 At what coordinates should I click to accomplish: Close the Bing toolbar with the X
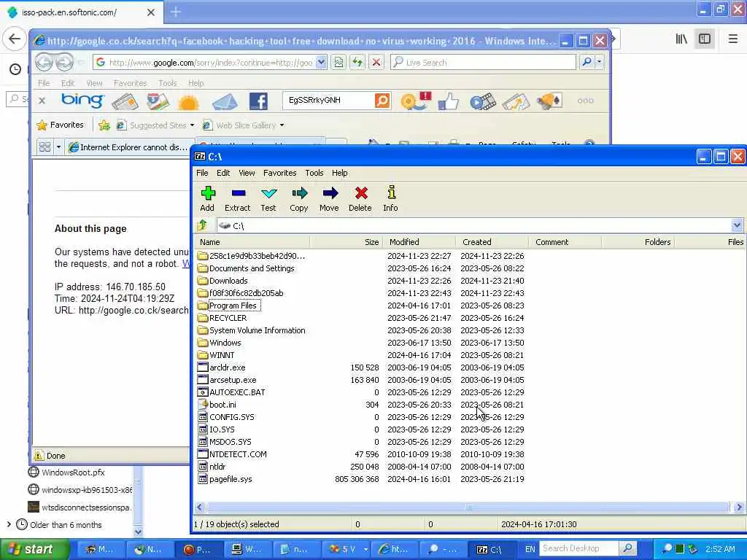pyautogui.click(x=42, y=101)
